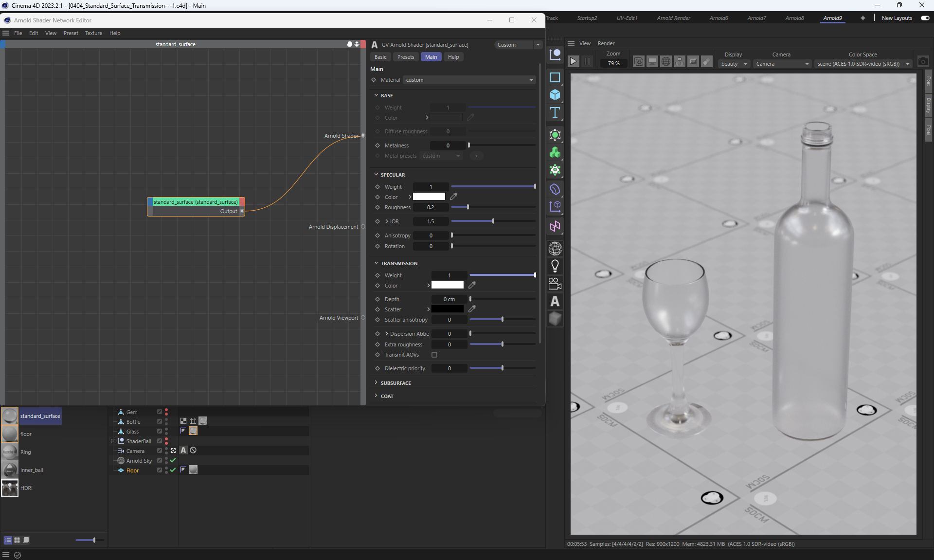Click the light bulb icon
934x560 pixels.
pyautogui.click(x=555, y=266)
